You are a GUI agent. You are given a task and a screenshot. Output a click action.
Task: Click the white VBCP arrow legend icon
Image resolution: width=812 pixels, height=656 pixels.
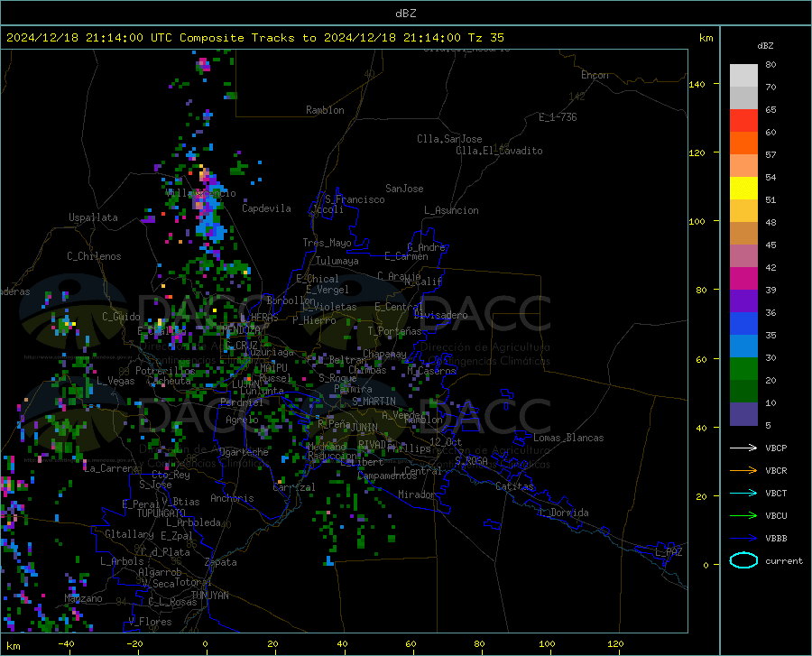743,448
